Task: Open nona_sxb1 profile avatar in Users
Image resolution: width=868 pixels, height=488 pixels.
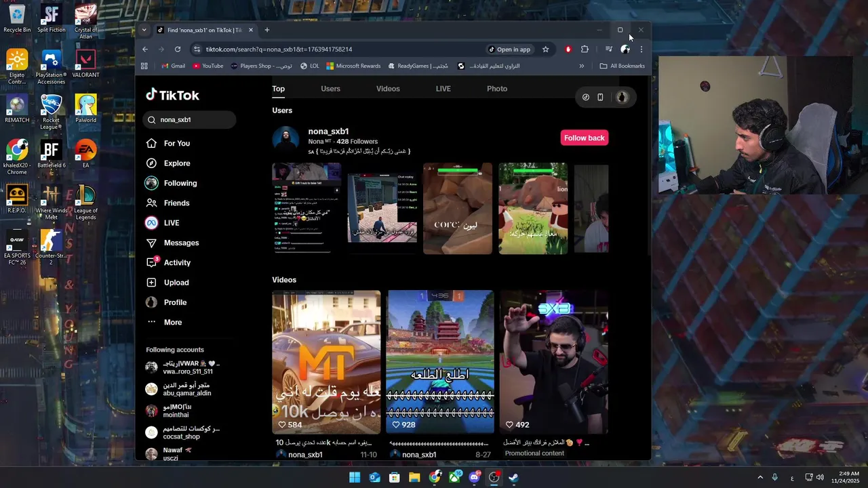Action: point(285,138)
